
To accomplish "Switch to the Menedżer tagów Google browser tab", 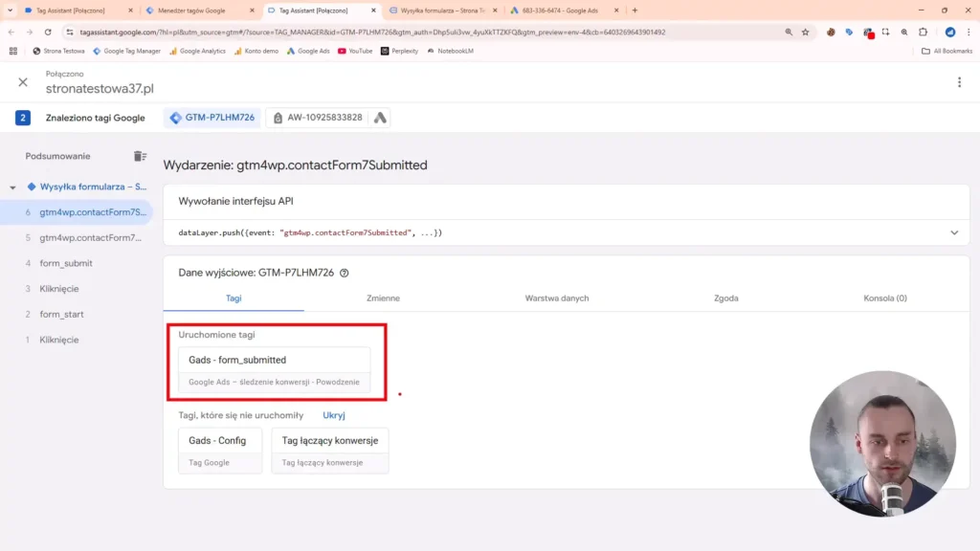I will coord(200,11).
